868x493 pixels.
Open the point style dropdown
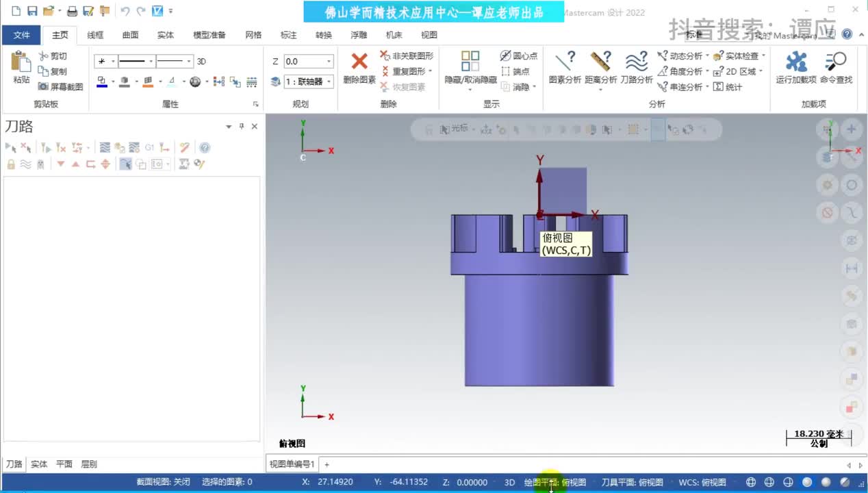[x=113, y=61]
